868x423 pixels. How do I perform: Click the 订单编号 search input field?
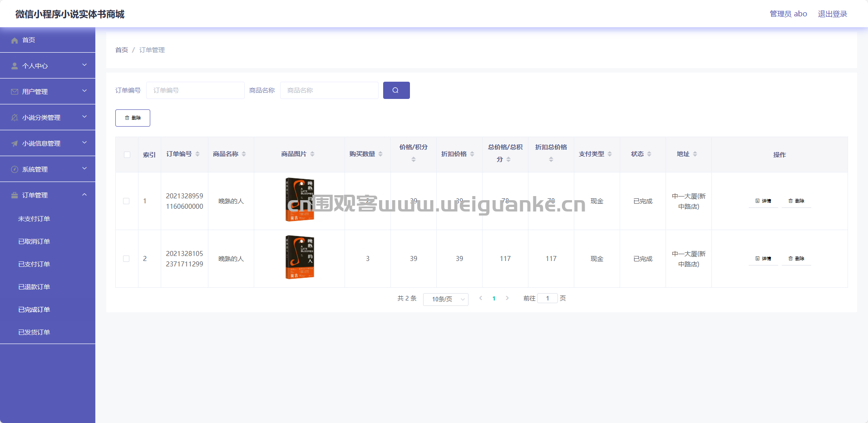click(195, 90)
